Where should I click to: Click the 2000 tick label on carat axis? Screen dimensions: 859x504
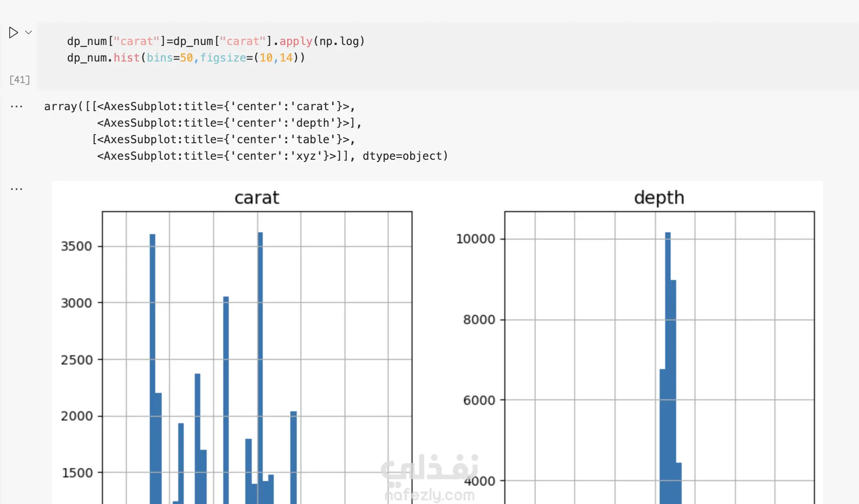tap(77, 416)
